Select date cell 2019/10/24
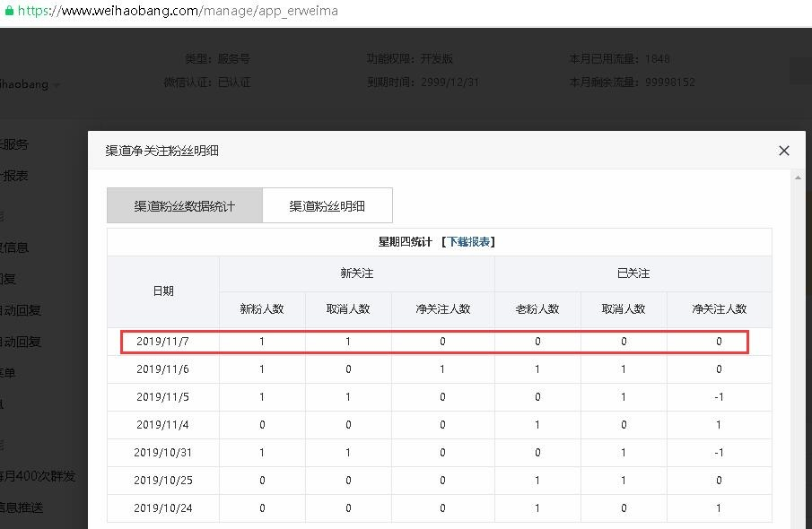Screen dimensions: 812x529 coord(162,508)
